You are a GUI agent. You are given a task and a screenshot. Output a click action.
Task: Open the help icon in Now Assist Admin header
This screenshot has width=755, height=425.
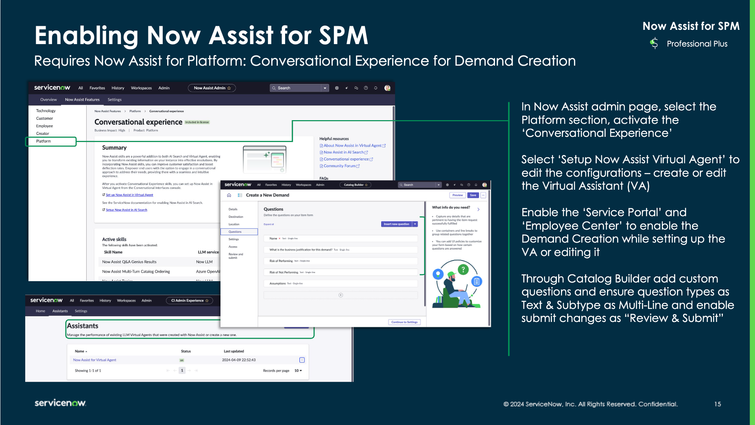point(366,88)
